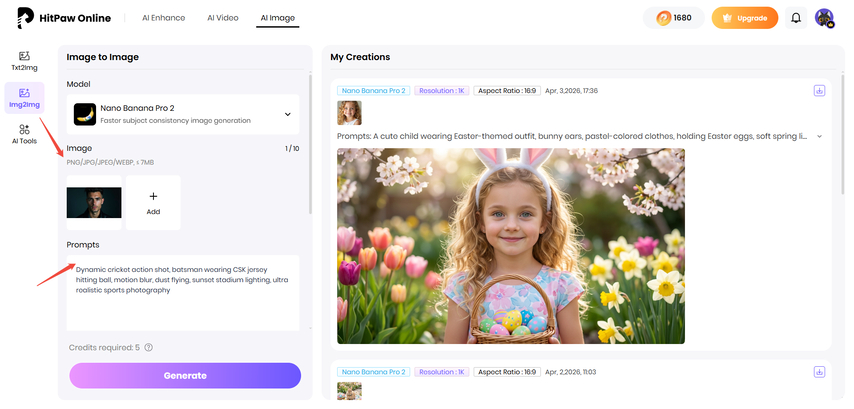The image size is (854, 409).
Task: Open the generated Easter girl image
Action: click(x=510, y=246)
